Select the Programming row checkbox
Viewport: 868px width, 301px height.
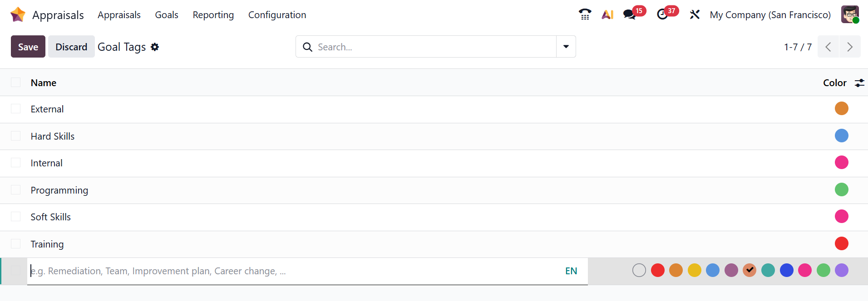[x=16, y=190]
